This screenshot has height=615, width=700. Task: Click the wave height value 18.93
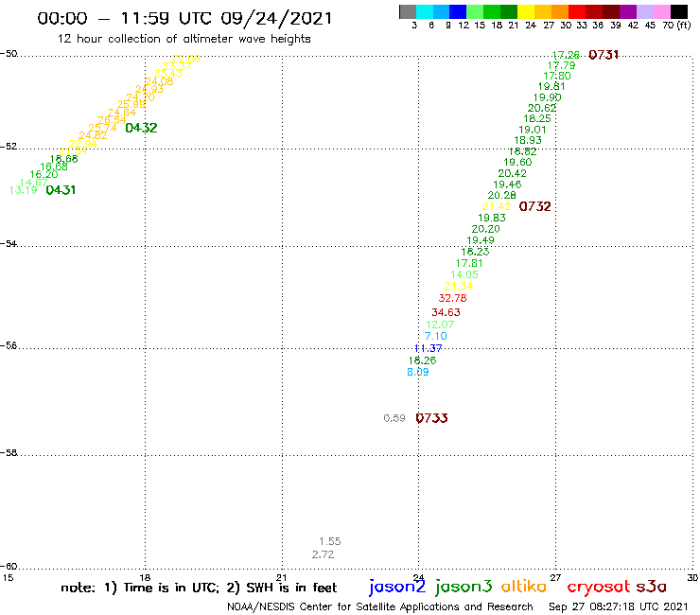528,140
